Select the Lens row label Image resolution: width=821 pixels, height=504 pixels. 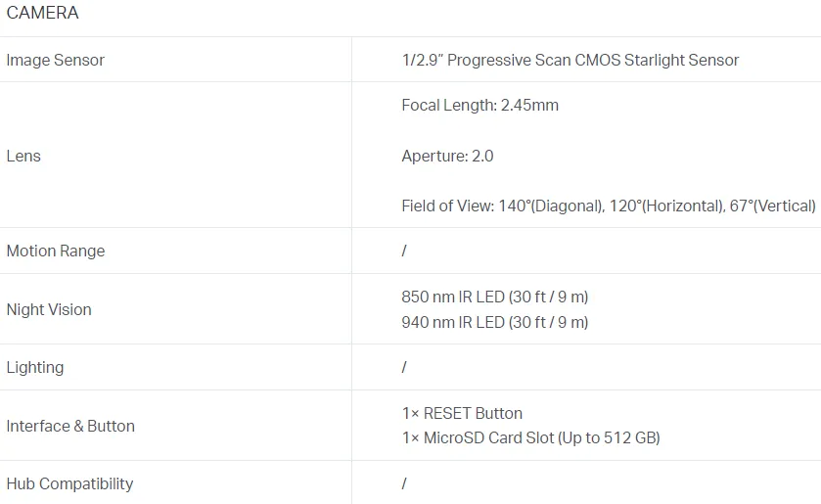click(23, 156)
